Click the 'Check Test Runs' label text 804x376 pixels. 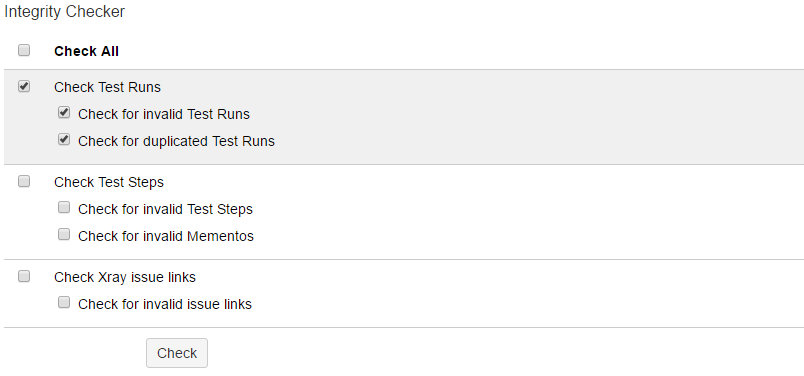108,87
